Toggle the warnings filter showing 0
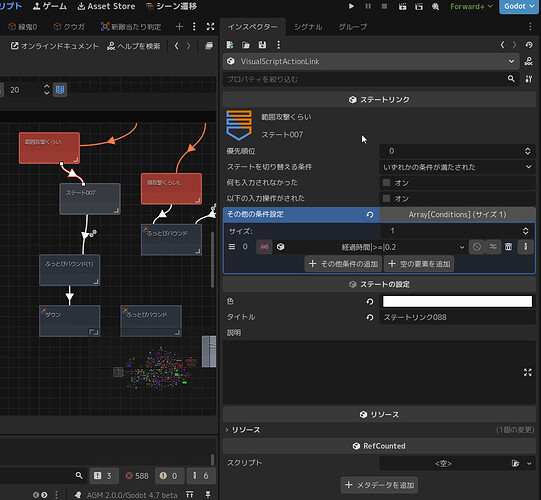 [169, 476]
